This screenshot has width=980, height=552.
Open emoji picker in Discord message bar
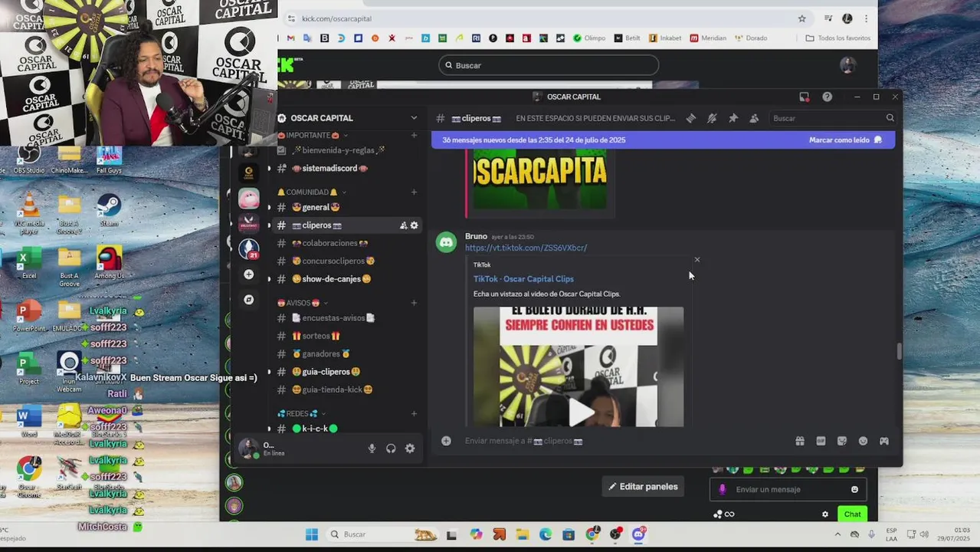pyautogui.click(x=863, y=441)
